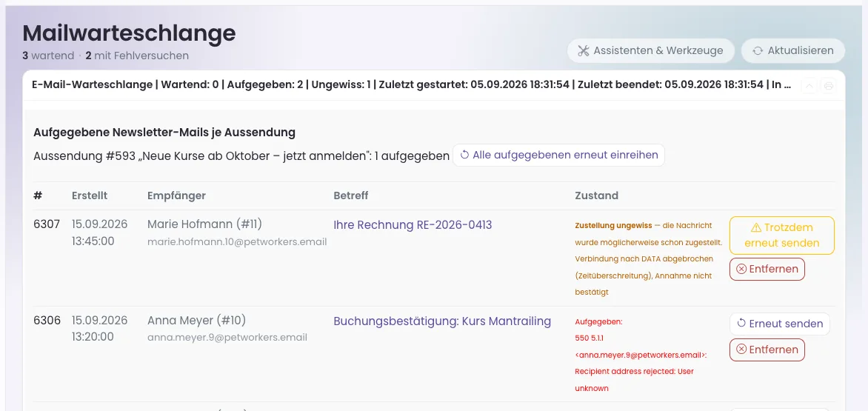Click the 'Zustellung ungewiss' status message
Screen dimensions: 868x411
[x=649, y=258]
